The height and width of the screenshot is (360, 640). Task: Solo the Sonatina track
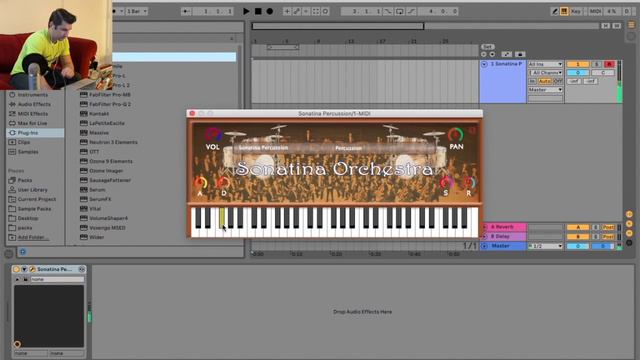[596, 64]
